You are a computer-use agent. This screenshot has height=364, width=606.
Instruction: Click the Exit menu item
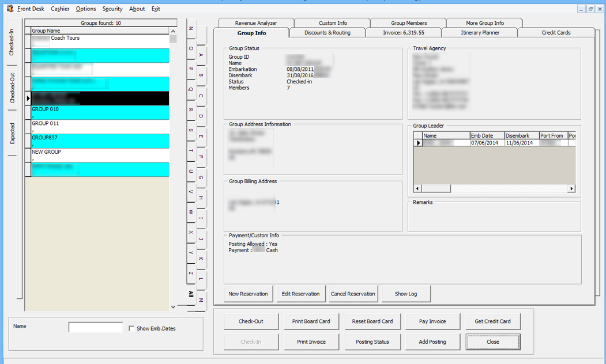point(156,9)
